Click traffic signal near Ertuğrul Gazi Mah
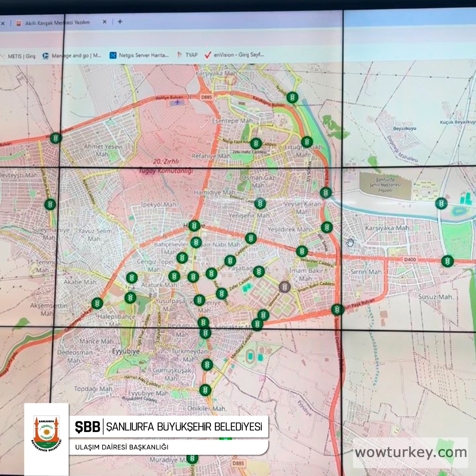476x476 pixels. tap(307, 142)
